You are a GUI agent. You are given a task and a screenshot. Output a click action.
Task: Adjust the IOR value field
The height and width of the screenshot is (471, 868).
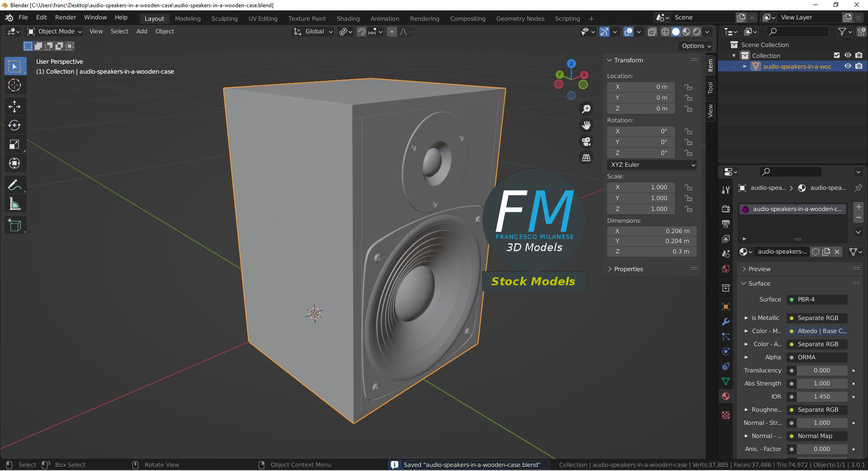pyautogui.click(x=822, y=396)
